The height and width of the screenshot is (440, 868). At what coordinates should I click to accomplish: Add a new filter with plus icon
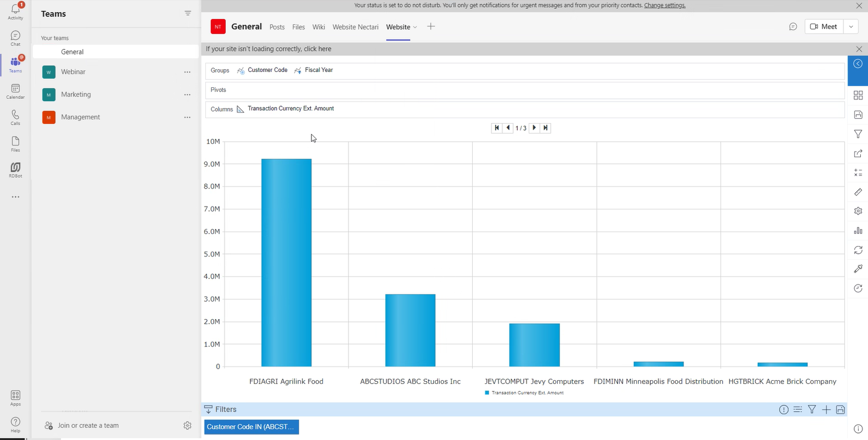[x=826, y=409]
